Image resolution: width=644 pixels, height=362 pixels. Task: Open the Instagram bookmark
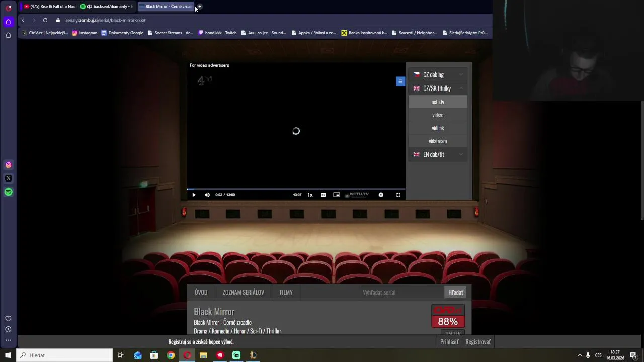(x=85, y=33)
